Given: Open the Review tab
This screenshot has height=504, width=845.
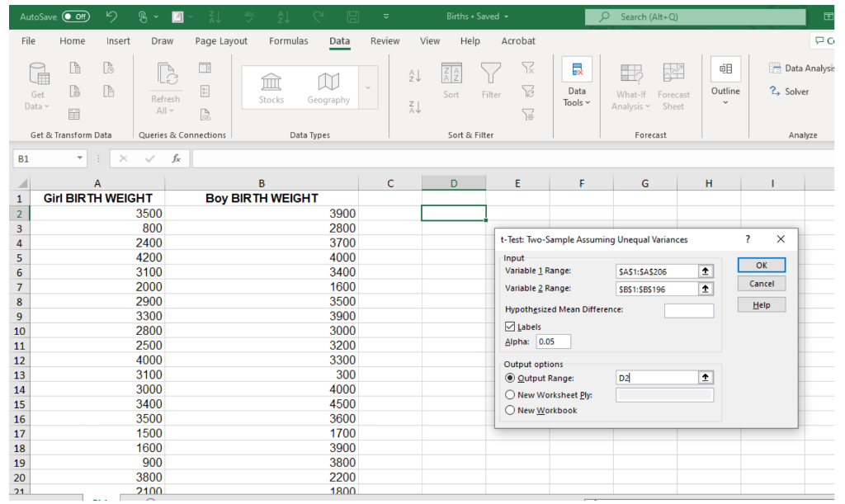Looking at the screenshot, I should pyautogui.click(x=384, y=40).
